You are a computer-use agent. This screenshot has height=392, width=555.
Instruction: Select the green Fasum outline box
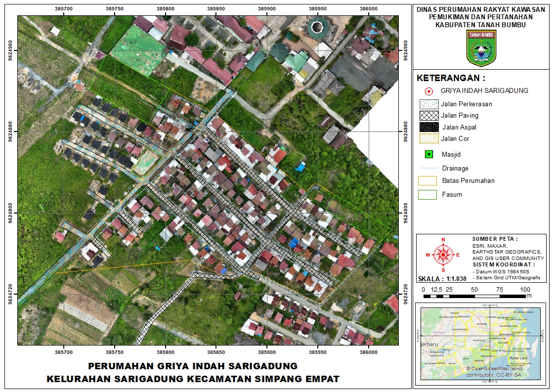click(428, 194)
